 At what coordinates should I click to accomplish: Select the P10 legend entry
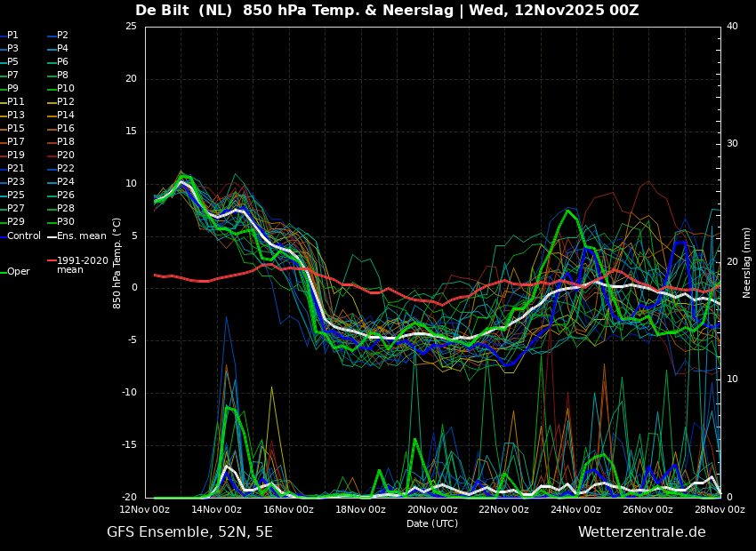coord(66,89)
